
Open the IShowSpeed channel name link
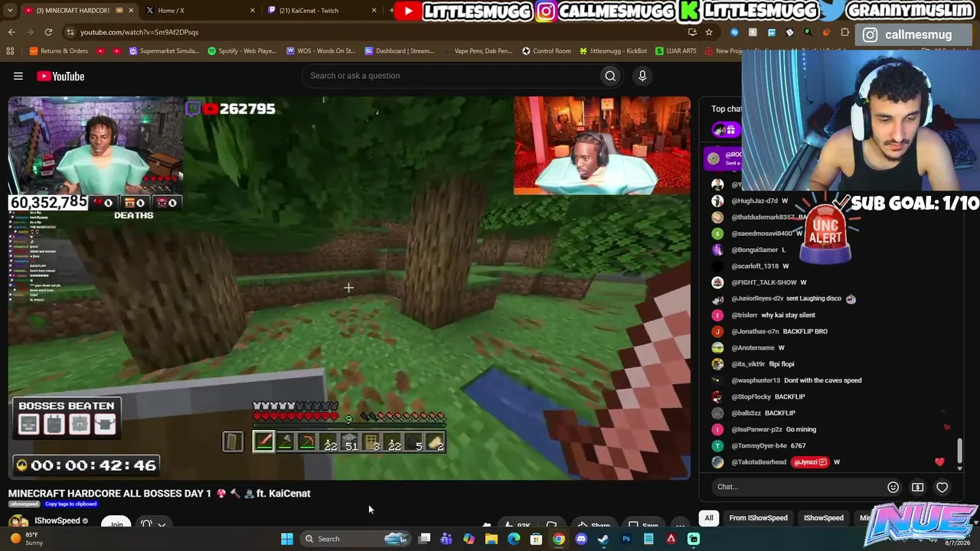click(57, 521)
